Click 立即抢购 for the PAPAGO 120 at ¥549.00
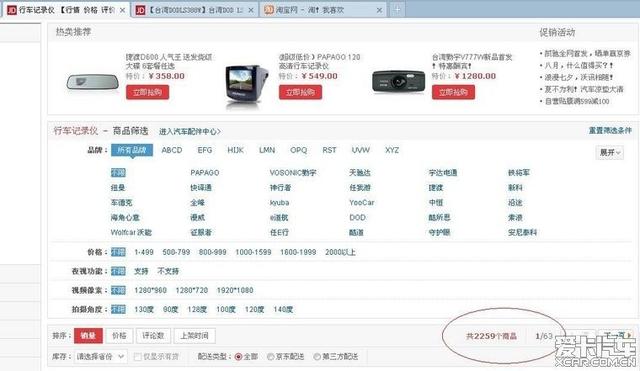 pos(300,92)
